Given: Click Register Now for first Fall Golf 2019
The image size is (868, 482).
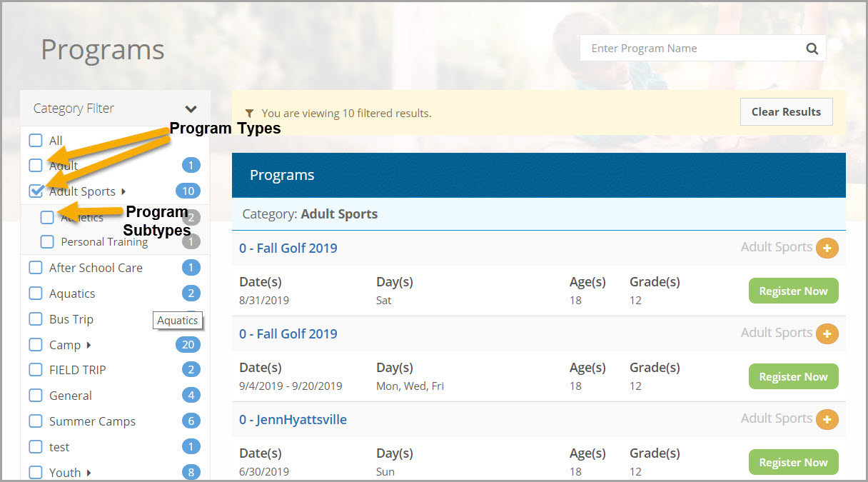Looking at the screenshot, I should 793,291.
